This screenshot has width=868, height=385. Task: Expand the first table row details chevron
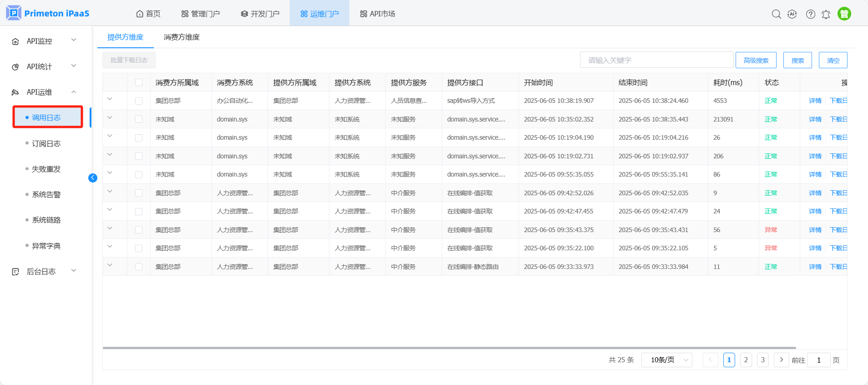[x=110, y=99]
